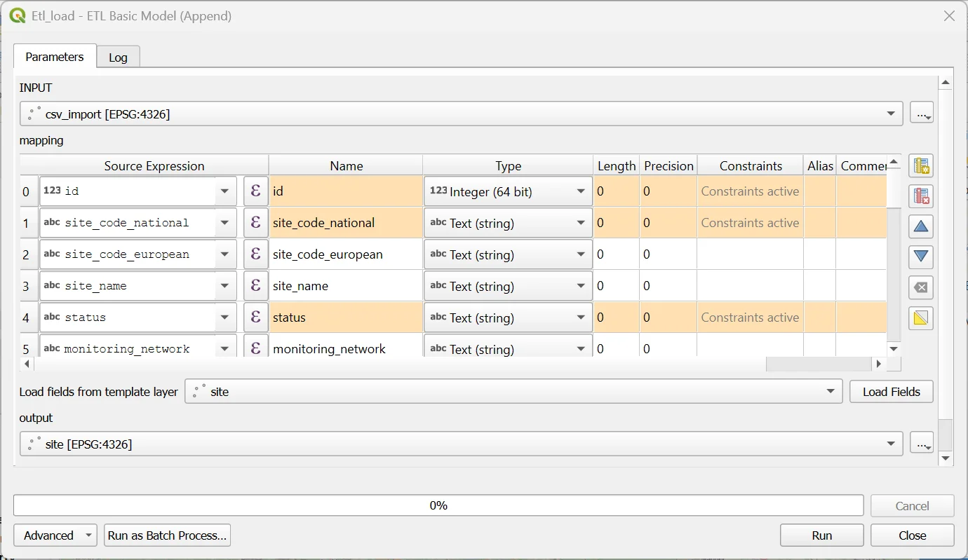Add a new field to mapping table
The image size is (968, 560).
tap(921, 166)
